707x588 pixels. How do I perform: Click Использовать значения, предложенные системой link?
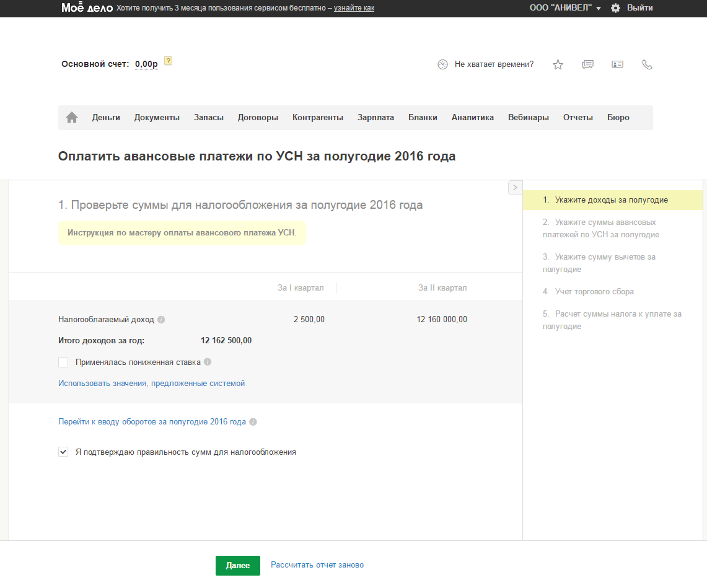[151, 384]
